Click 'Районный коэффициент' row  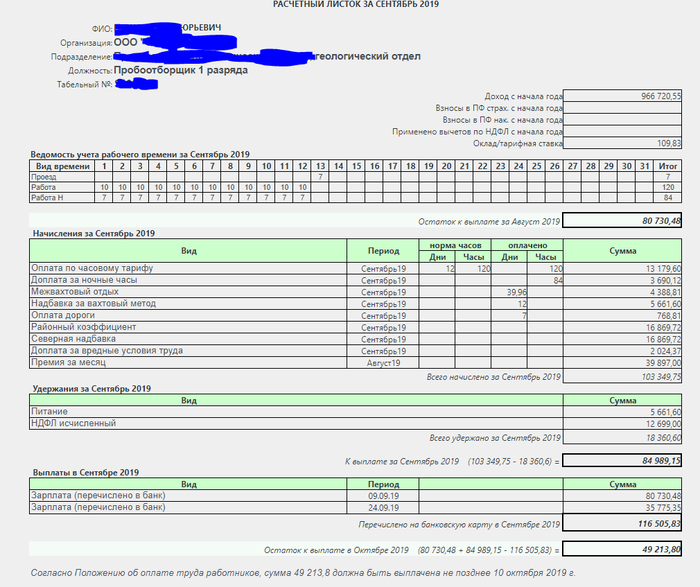355,327
